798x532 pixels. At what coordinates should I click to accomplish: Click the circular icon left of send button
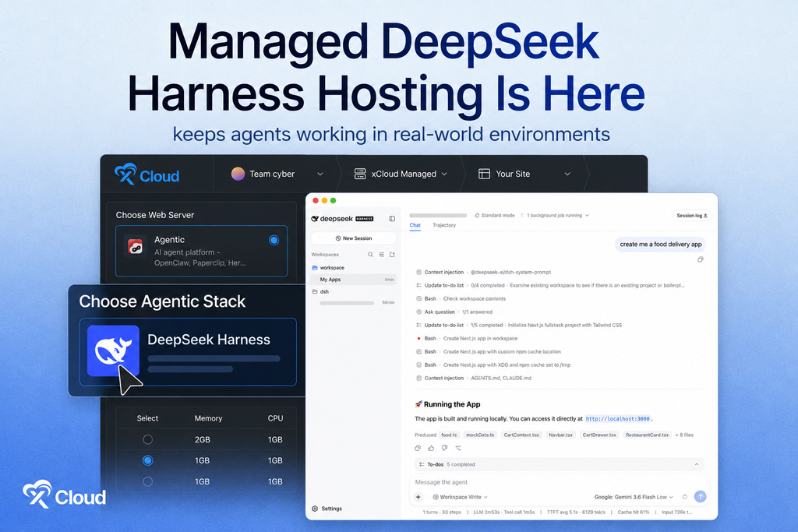[684, 497]
